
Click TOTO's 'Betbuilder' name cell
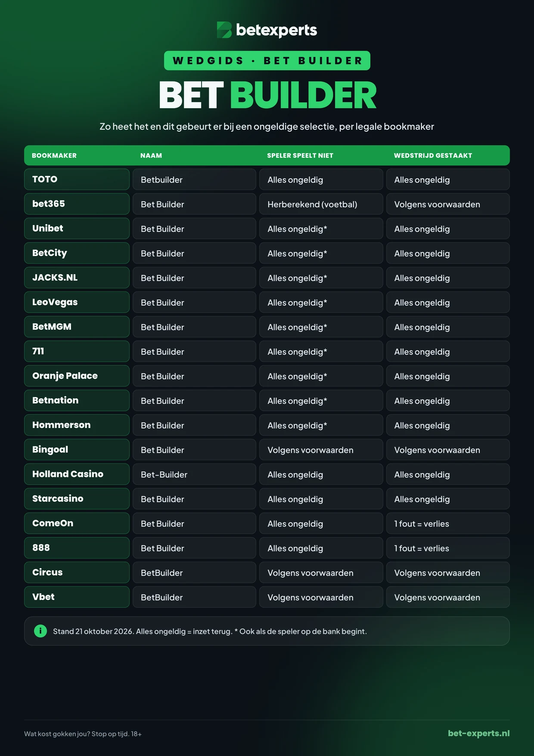coord(194,179)
